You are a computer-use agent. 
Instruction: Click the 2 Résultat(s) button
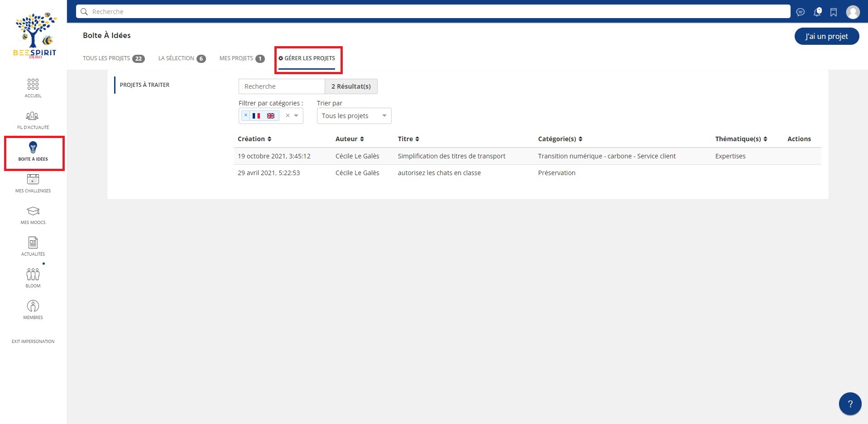point(351,86)
